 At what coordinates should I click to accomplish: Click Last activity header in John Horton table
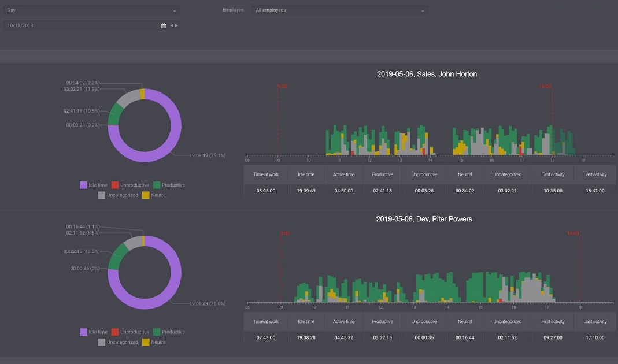point(595,174)
